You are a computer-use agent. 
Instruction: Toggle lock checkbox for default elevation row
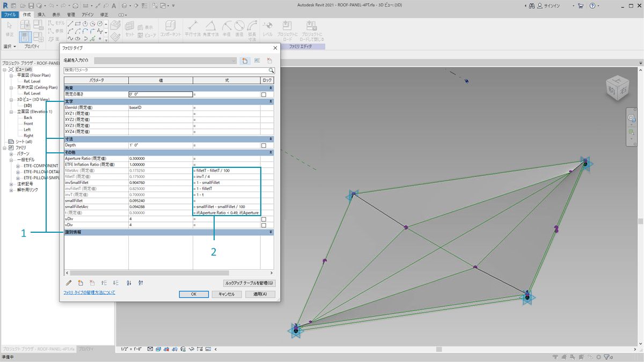click(264, 94)
